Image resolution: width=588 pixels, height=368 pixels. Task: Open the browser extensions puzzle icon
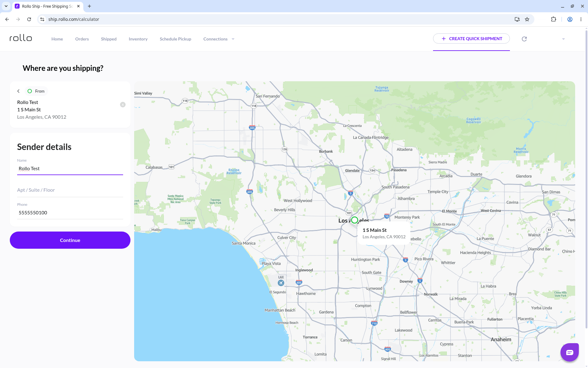[x=553, y=19]
